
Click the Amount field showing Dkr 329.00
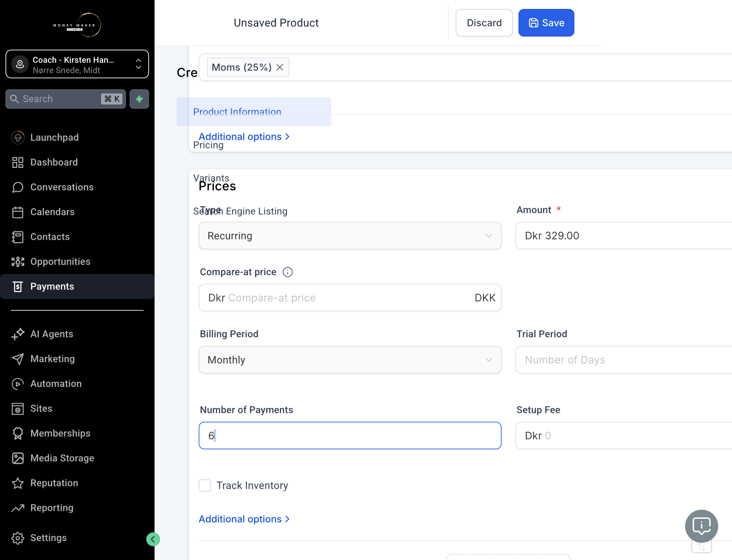point(624,236)
